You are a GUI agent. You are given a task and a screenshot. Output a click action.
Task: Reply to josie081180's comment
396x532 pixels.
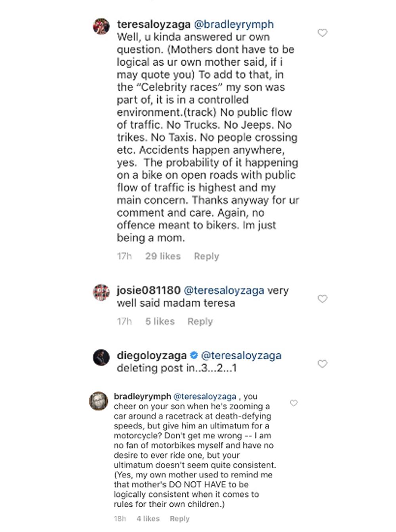pos(200,321)
